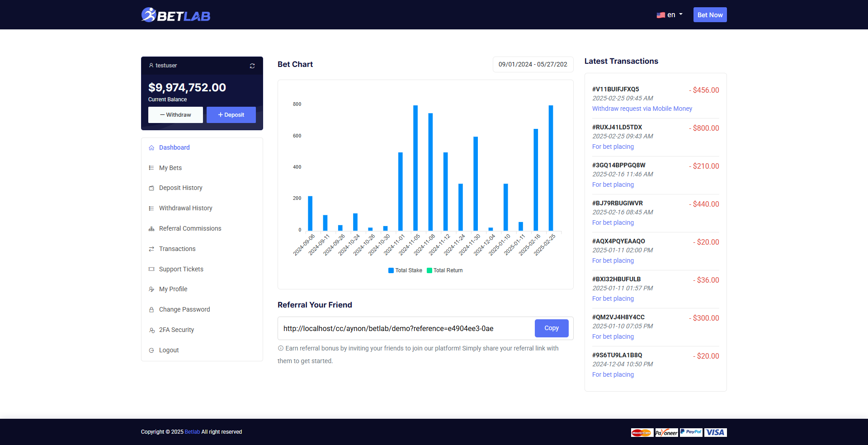Open 2FA Security settings

tap(176, 330)
